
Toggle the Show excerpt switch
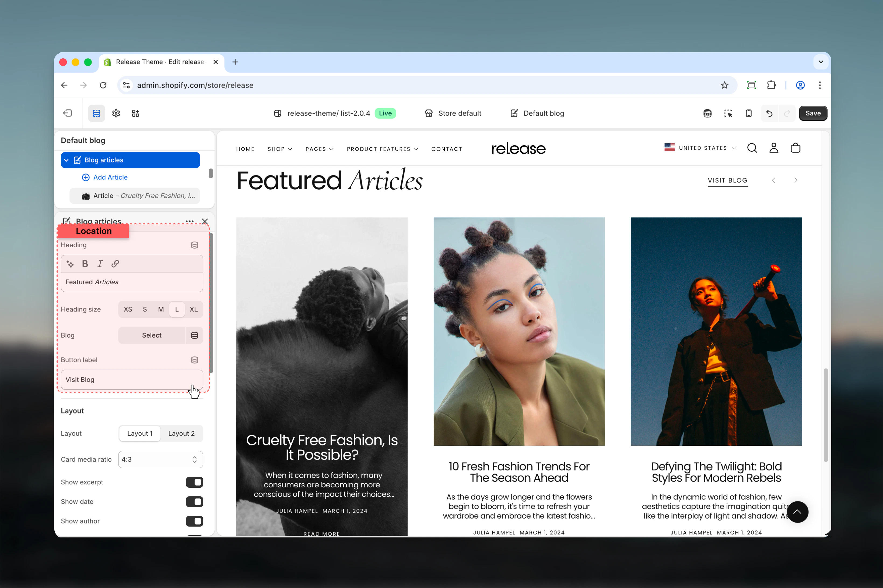[194, 483]
